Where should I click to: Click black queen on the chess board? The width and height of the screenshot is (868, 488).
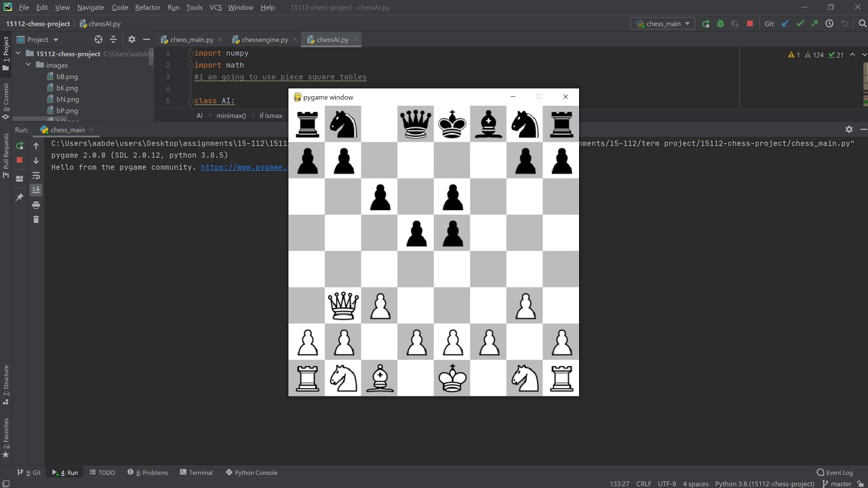(416, 124)
